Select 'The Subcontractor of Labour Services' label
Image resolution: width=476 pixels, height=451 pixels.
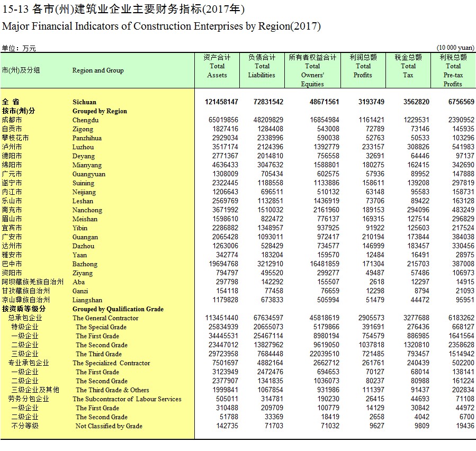tap(127, 399)
